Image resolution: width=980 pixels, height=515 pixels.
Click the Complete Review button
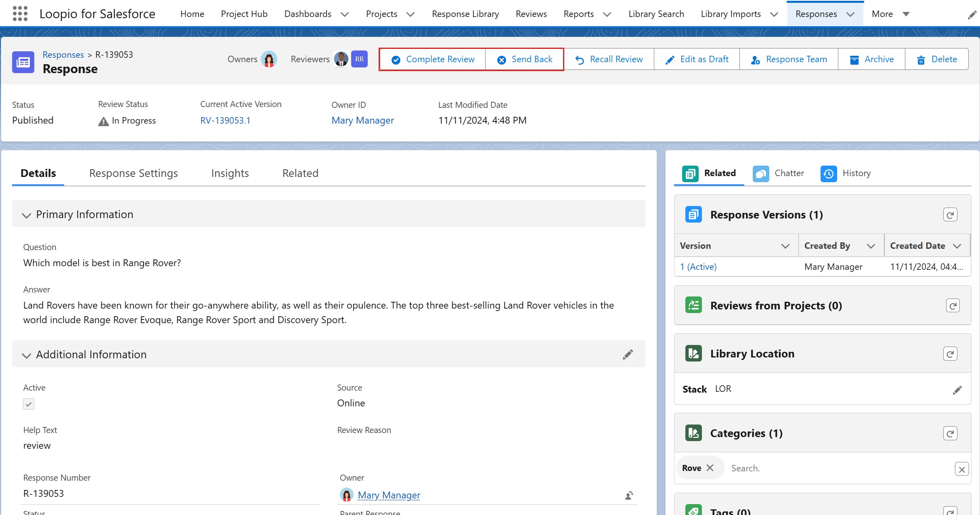pyautogui.click(x=433, y=59)
